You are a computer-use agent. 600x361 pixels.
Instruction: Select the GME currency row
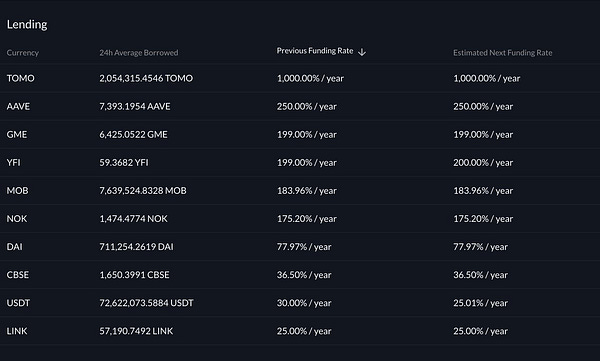click(300, 134)
